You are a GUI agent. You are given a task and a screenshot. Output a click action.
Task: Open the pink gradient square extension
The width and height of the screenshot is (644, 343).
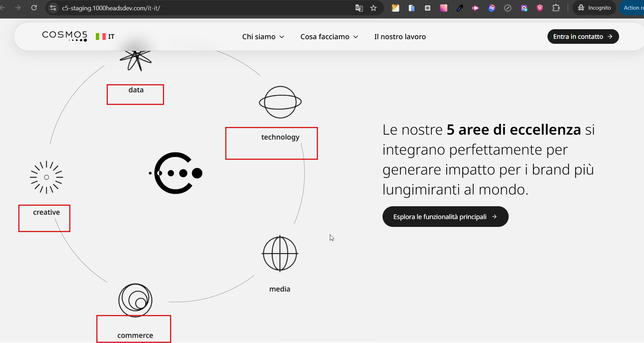pos(443,8)
